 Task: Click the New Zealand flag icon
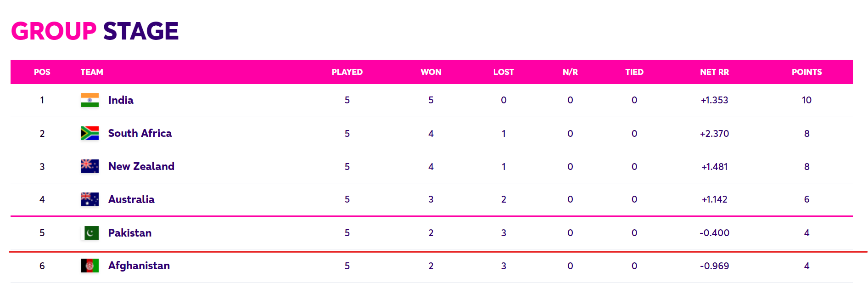(x=90, y=166)
